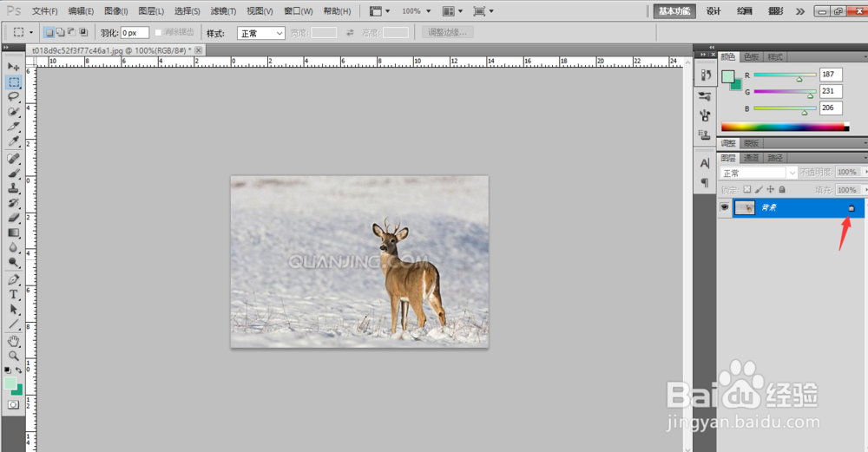
Task: Select the History Brush tool
Action: pyautogui.click(x=14, y=203)
